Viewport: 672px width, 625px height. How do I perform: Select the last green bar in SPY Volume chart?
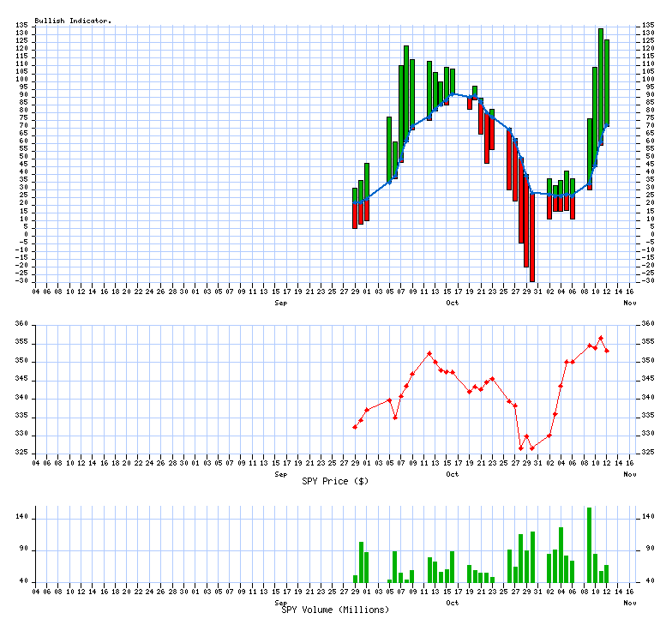click(607, 574)
